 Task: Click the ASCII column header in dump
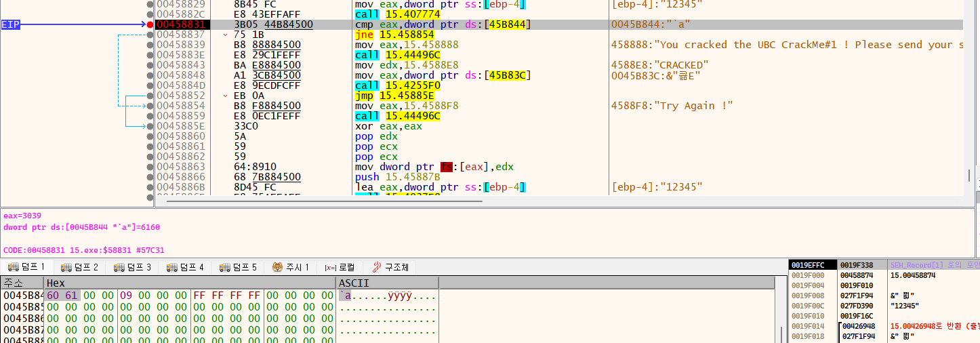[x=387, y=283]
